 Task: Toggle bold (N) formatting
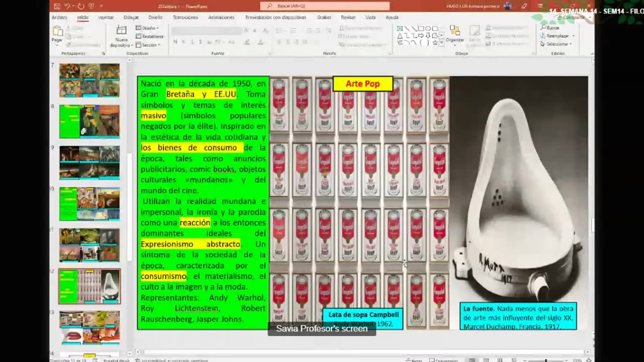[x=175, y=42]
